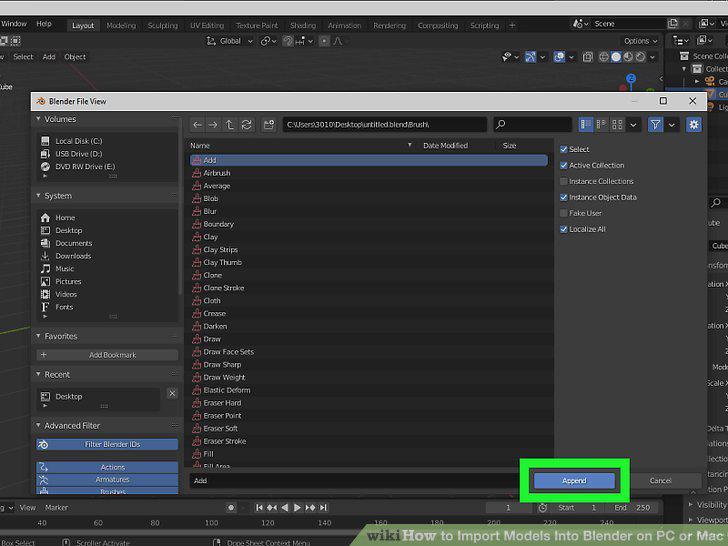The width and height of the screenshot is (728, 546).
Task: Click the file name field containing Add
Action: point(353,481)
